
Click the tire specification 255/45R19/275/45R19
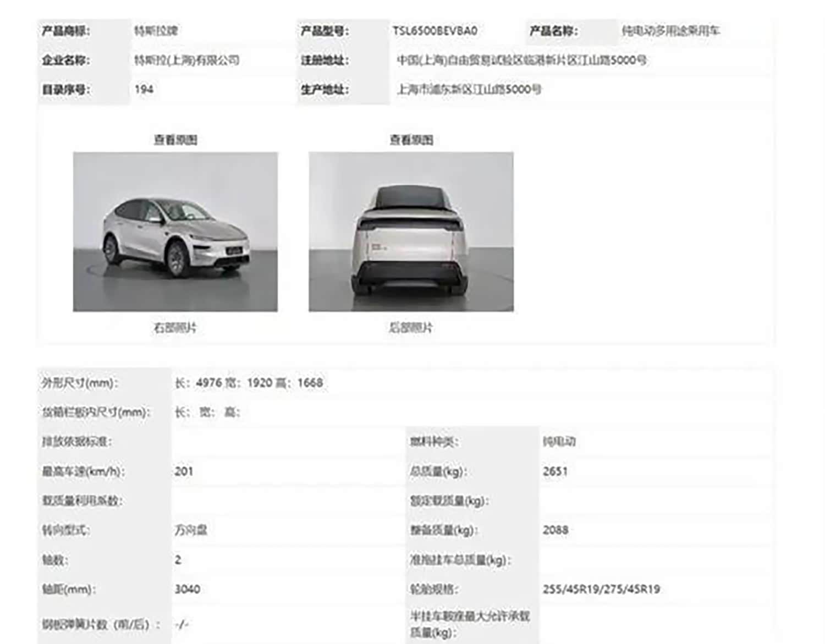tap(601, 589)
